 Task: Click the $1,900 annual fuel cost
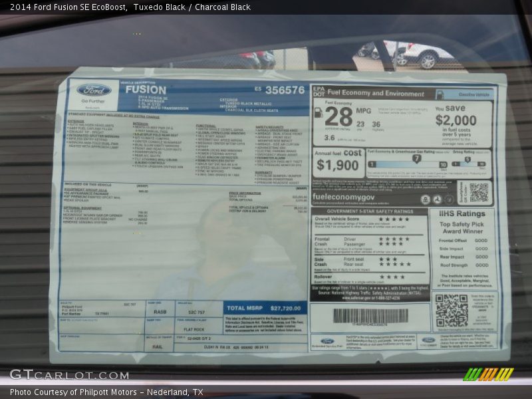click(x=337, y=165)
